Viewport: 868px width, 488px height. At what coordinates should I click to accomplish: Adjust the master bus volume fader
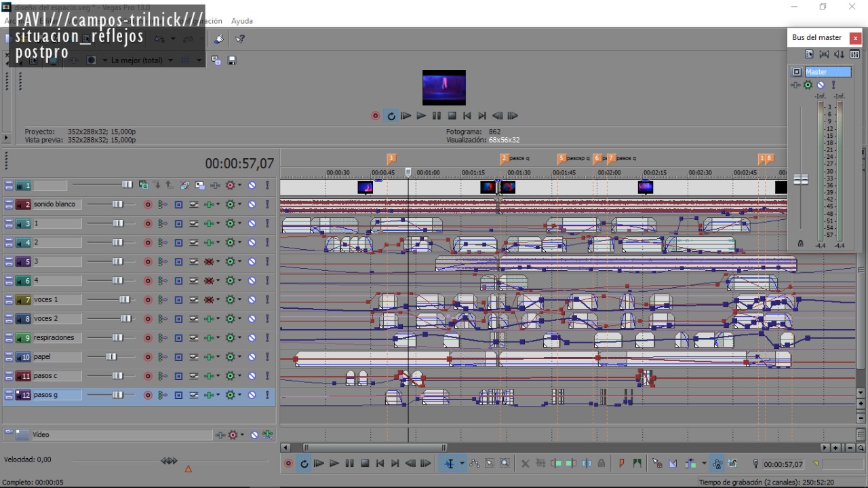(801, 179)
